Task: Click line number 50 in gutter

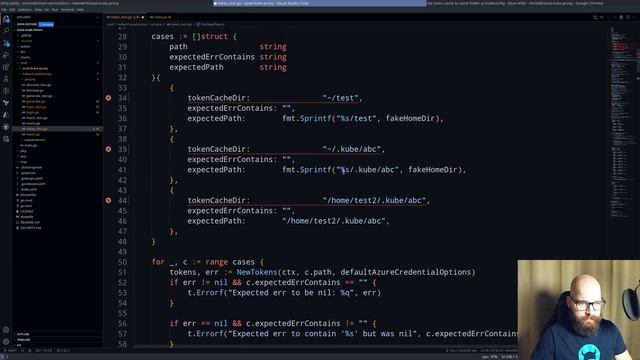Action: 122,262
